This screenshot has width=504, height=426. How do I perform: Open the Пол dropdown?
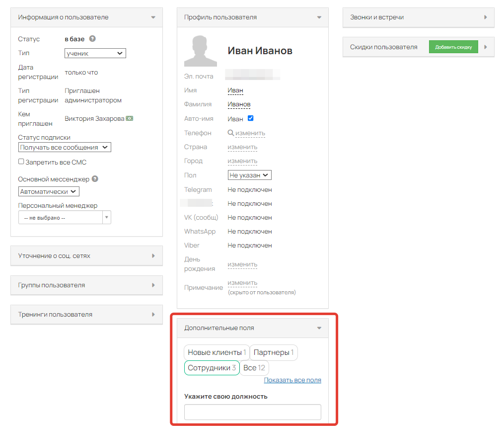[249, 175]
